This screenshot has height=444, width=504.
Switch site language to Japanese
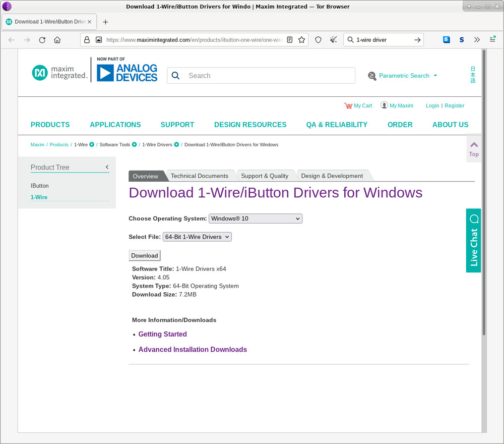(x=473, y=75)
